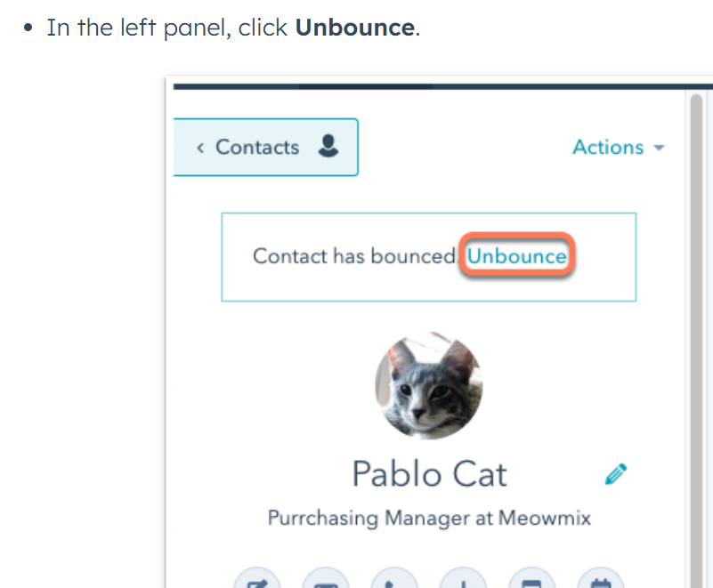Click the plus log activity icon
Viewport: 713px width, 588px height.
pos(462,581)
